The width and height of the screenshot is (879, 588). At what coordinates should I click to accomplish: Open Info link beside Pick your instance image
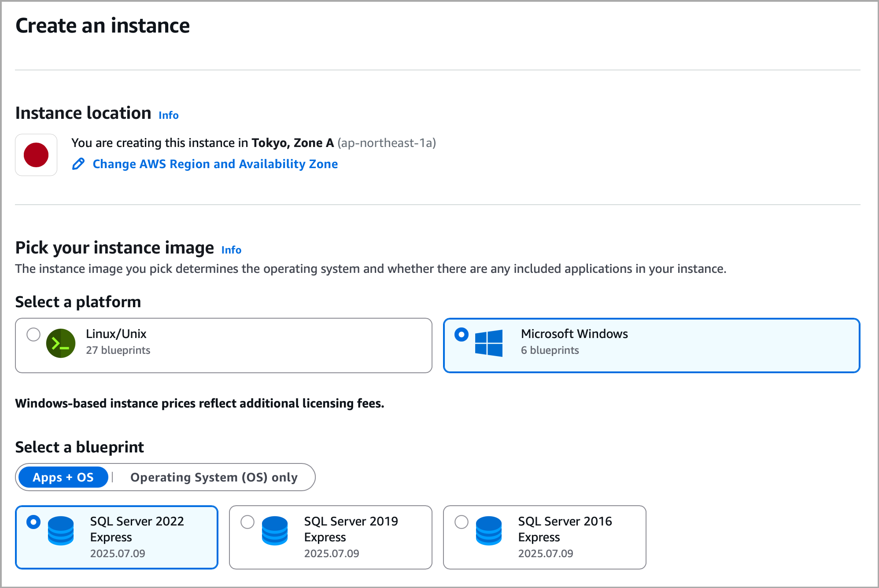(231, 250)
